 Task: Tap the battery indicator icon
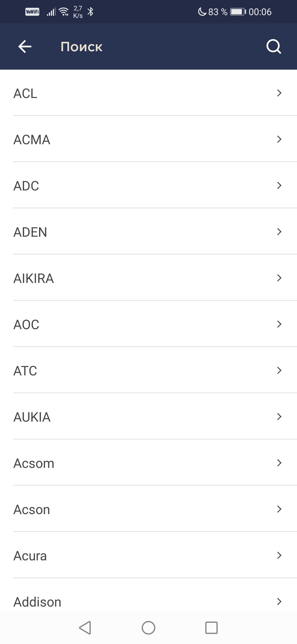[238, 12]
